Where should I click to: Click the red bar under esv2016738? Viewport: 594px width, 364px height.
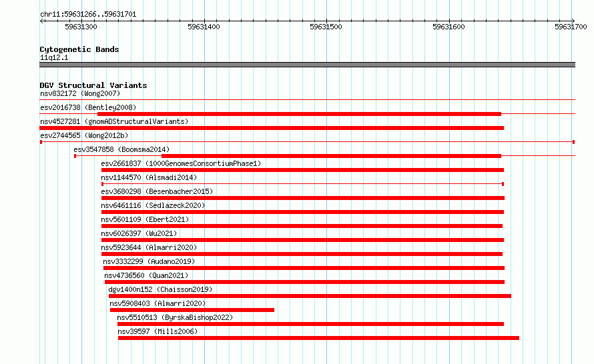point(299,114)
